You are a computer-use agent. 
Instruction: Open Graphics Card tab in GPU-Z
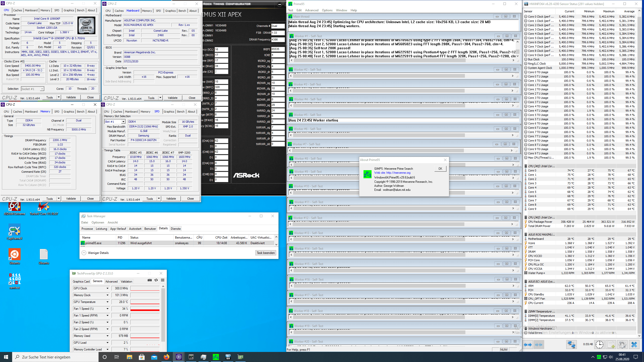[x=81, y=282]
